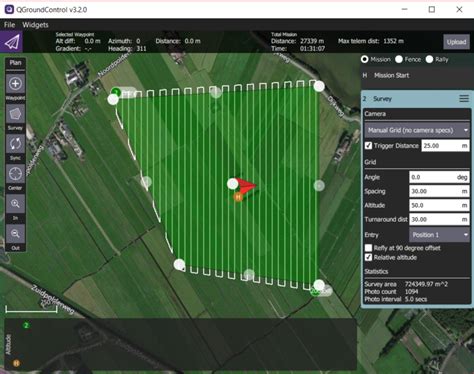Toggle the Relative altitude checkbox
Image resolution: width=474 pixels, height=374 pixels.
pyautogui.click(x=368, y=257)
